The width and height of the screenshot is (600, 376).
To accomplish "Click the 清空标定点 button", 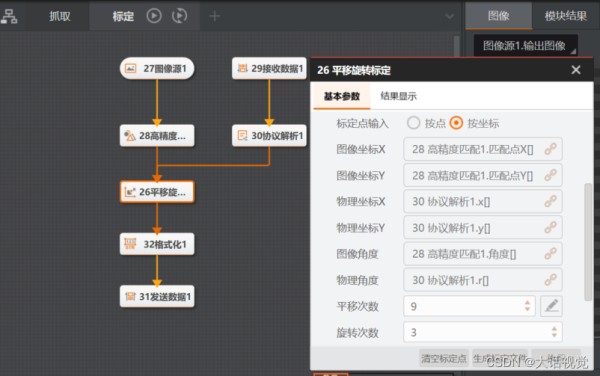I will point(444,358).
